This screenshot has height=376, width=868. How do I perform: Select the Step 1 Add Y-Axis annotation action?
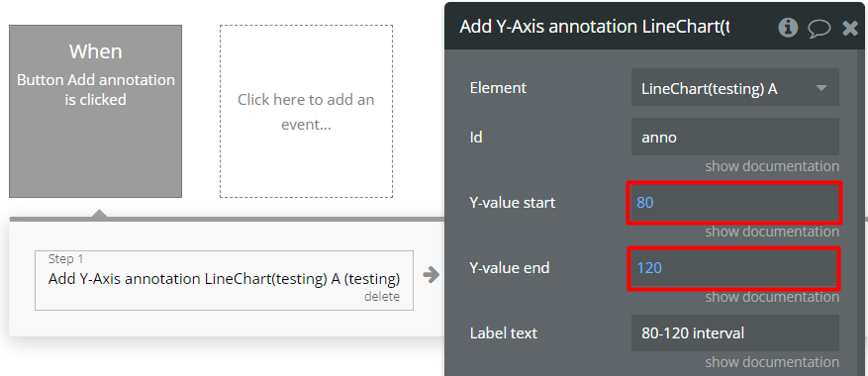pyautogui.click(x=224, y=280)
